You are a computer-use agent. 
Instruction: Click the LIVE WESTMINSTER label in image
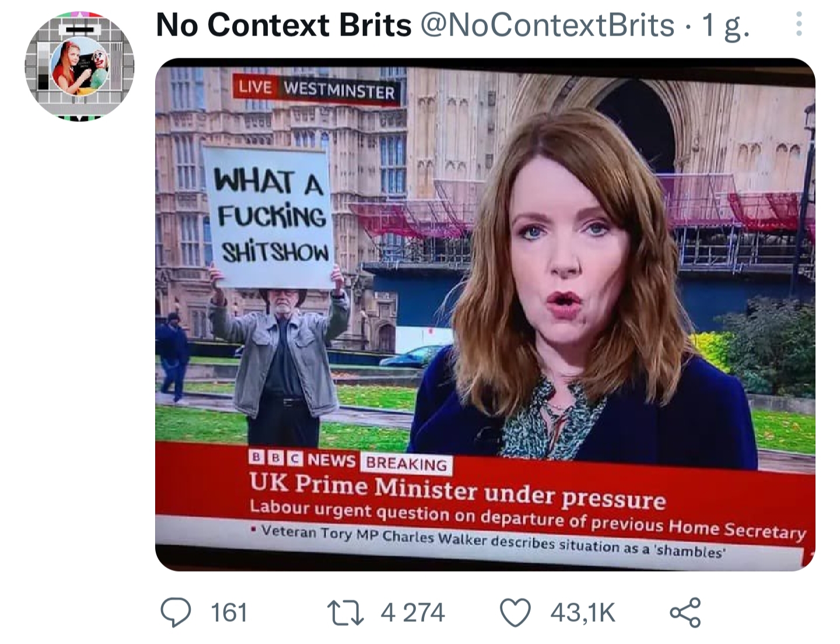316,89
